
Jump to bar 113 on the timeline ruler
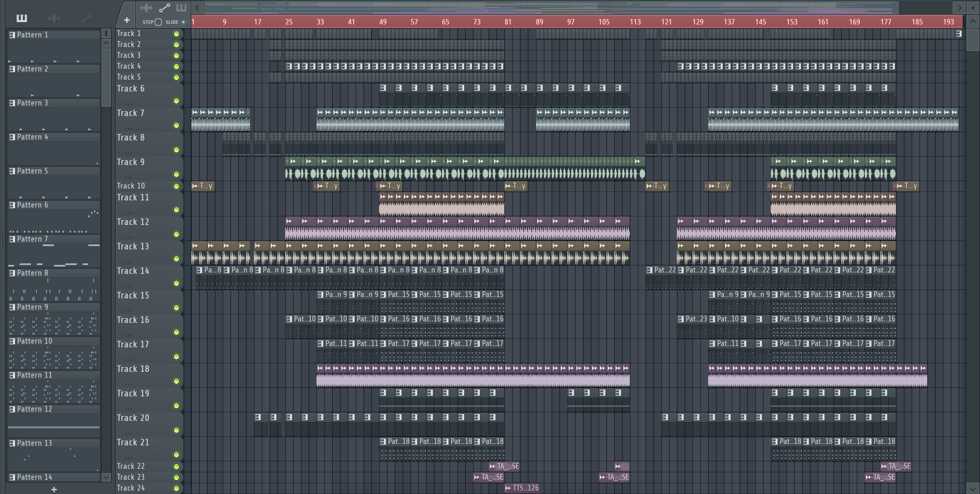635,22
